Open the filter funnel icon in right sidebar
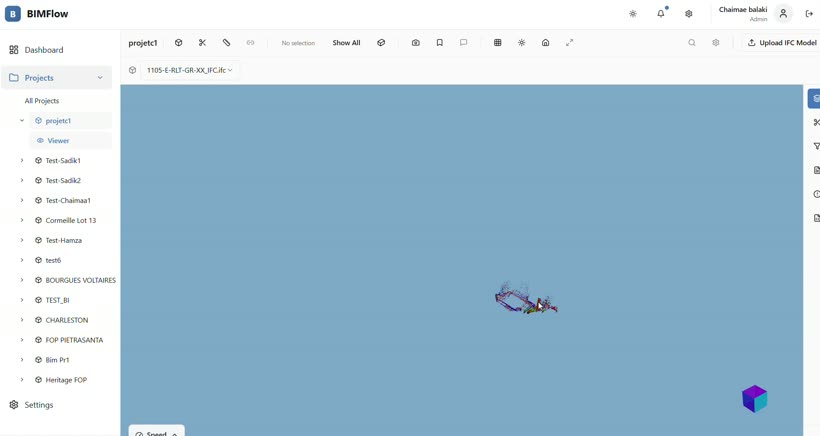The image size is (820, 436). coord(816,146)
